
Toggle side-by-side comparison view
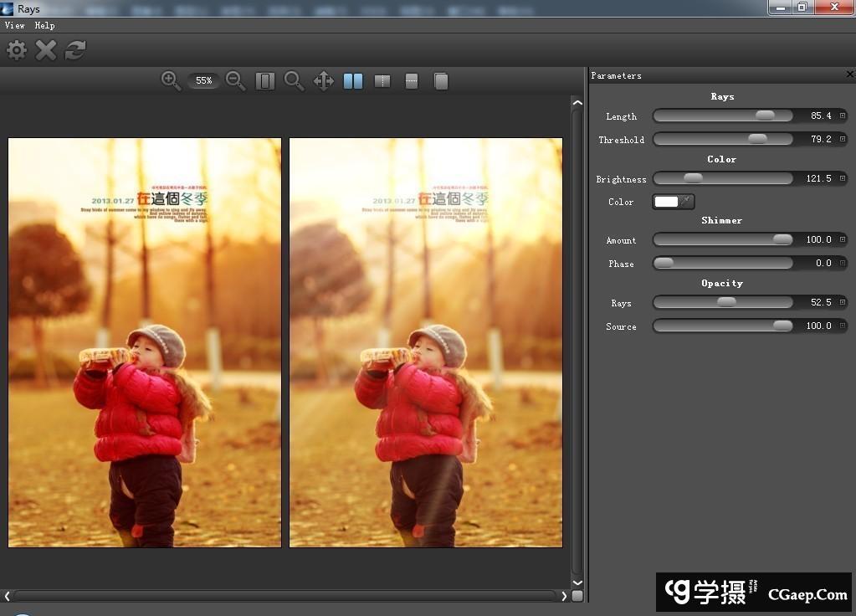point(353,81)
